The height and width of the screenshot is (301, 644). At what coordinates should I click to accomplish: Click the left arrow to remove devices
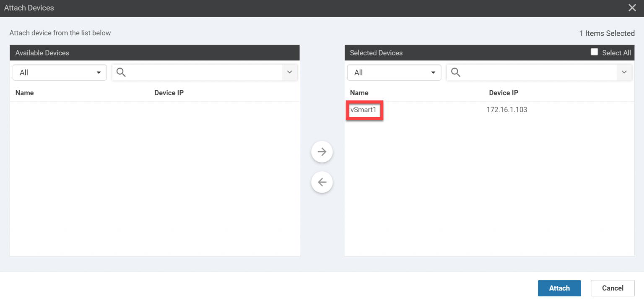pos(322,182)
